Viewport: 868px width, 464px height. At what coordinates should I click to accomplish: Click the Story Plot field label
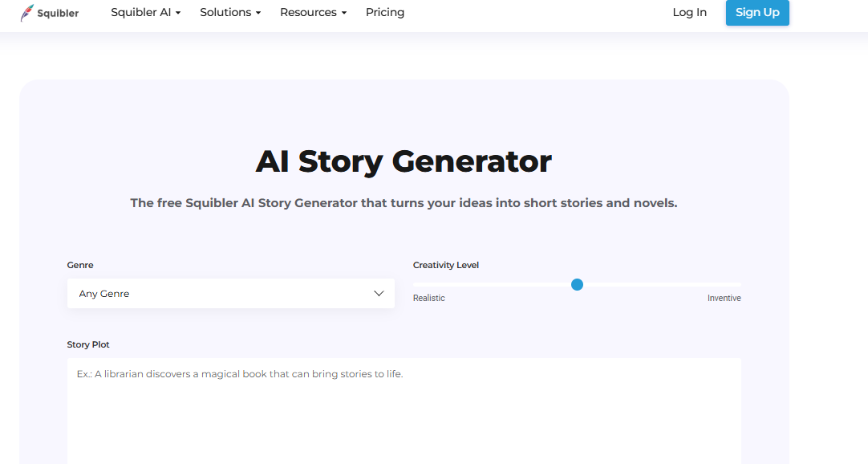pos(88,344)
